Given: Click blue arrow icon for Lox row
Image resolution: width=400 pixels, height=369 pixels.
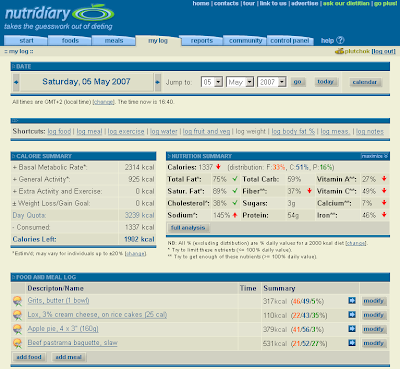Looking at the screenshot, I should pos(352,315).
